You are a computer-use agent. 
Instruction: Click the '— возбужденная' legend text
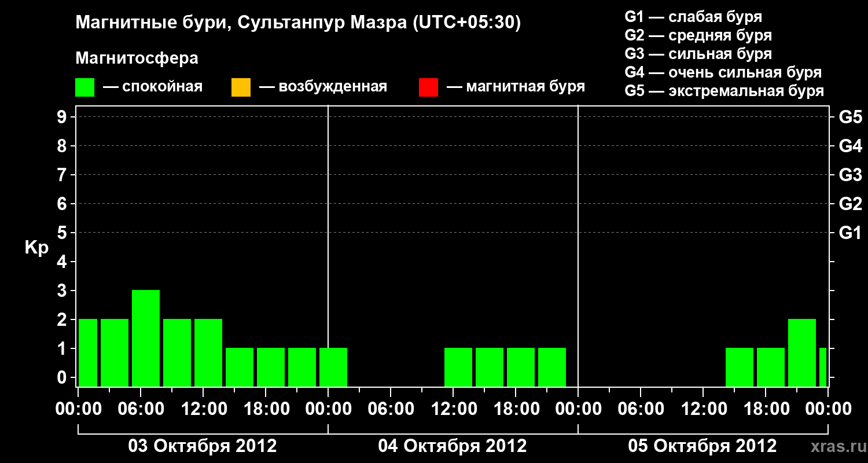(x=323, y=87)
